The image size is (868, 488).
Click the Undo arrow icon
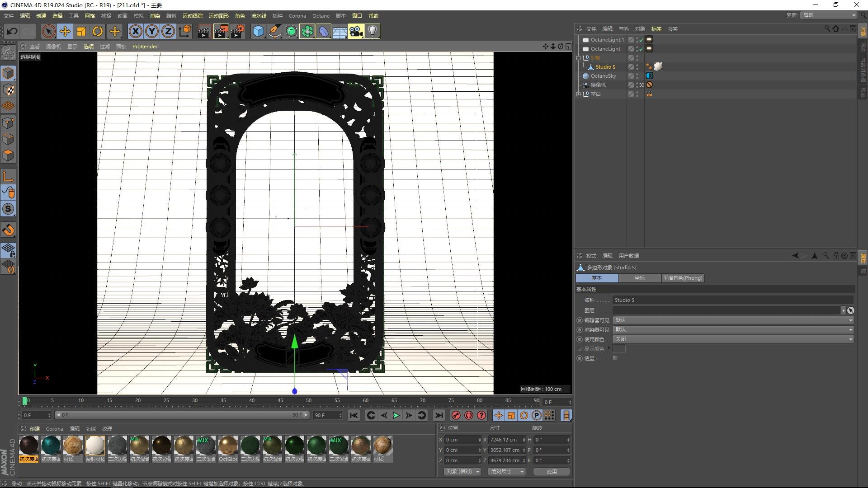point(12,31)
